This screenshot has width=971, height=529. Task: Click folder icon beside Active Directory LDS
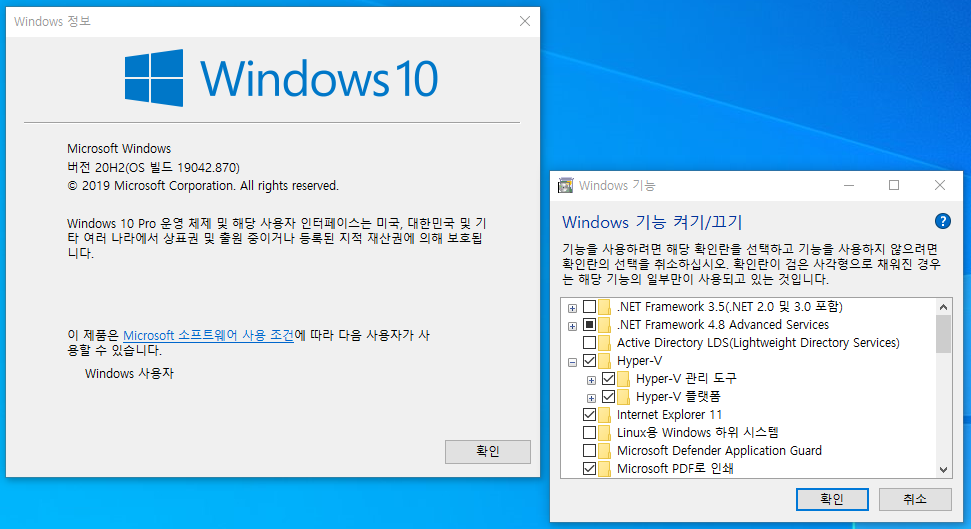tap(604, 343)
